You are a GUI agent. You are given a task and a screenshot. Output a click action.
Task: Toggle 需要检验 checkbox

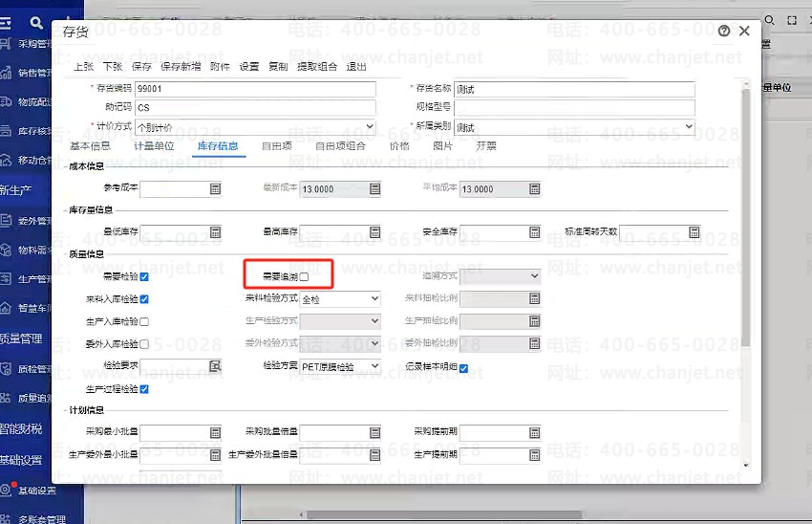click(144, 276)
